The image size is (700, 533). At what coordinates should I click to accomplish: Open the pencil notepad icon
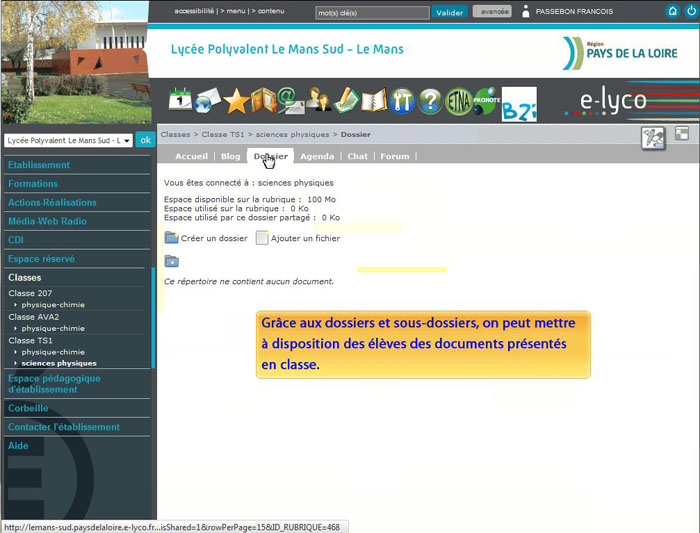tap(346, 100)
